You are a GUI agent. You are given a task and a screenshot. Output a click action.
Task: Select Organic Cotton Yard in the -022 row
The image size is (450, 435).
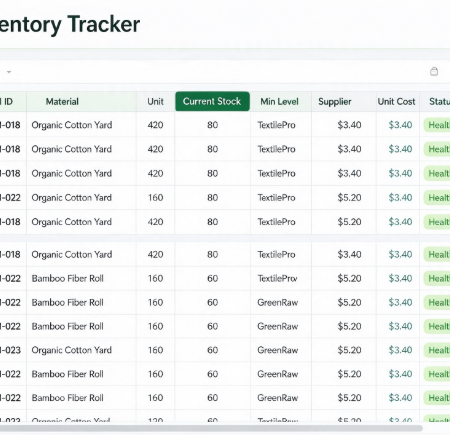[x=72, y=198]
